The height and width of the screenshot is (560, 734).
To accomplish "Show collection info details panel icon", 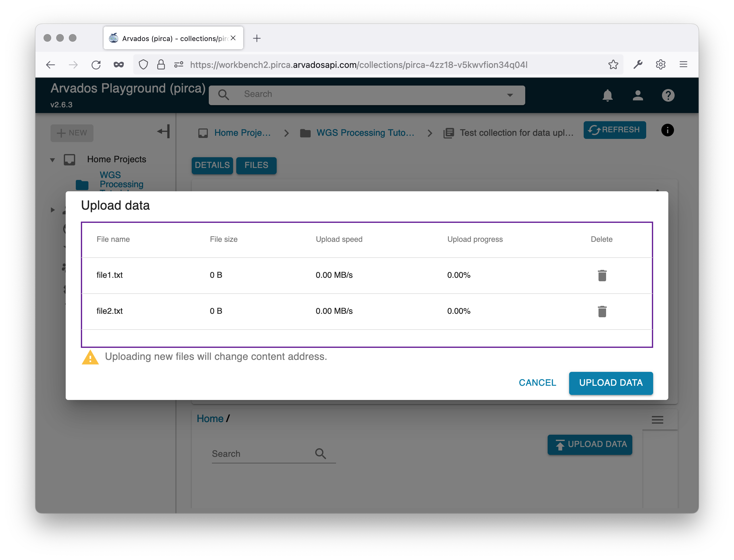I will point(667,130).
